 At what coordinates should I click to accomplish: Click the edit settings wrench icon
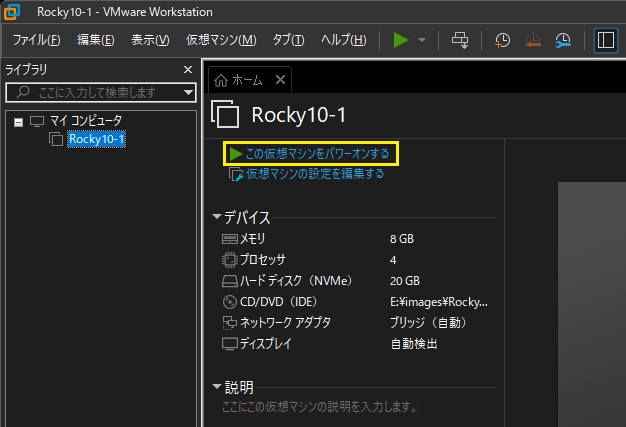tap(236, 174)
